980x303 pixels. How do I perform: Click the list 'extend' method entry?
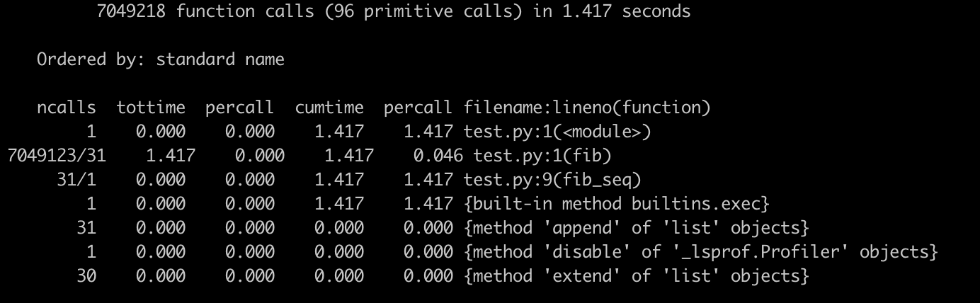[637, 276]
